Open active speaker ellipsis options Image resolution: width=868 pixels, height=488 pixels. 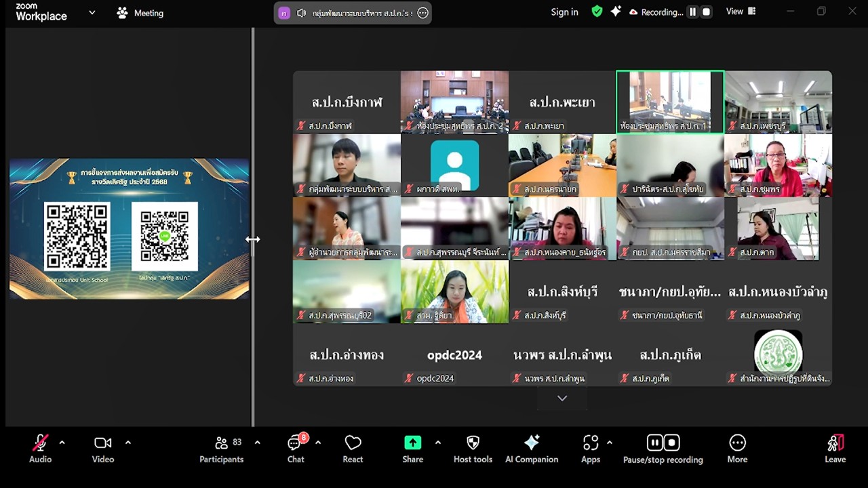tap(422, 13)
